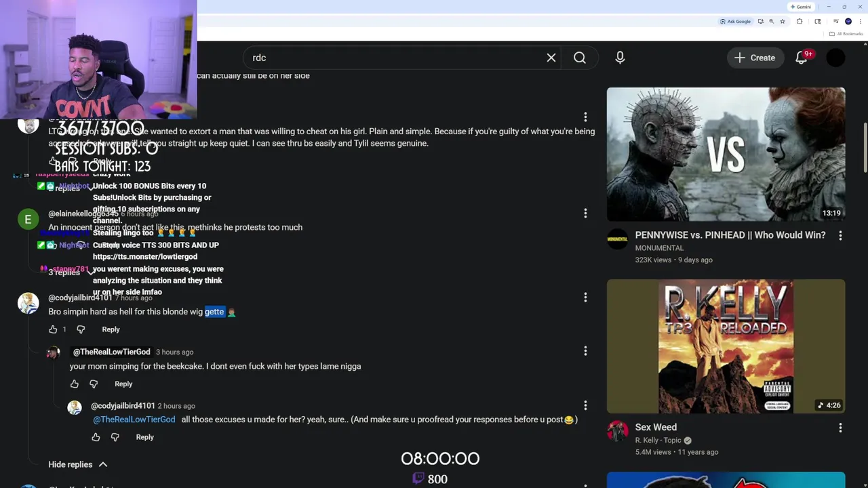868x488 pixels.
Task: Open TheRealLowTierGod's avatar on the 'your mom simping' reply
Action: 53,353
